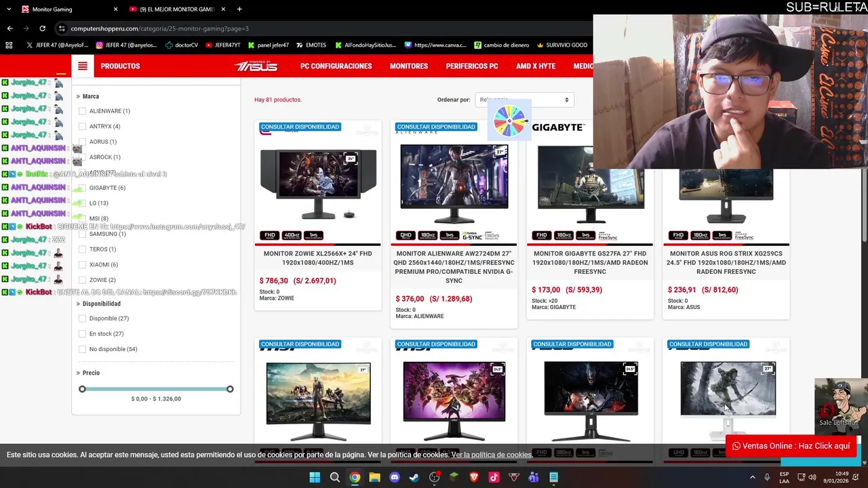Open AMD X HYTE menu item
Image resolution: width=868 pixels, height=488 pixels.
pyautogui.click(x=536, y=66)
